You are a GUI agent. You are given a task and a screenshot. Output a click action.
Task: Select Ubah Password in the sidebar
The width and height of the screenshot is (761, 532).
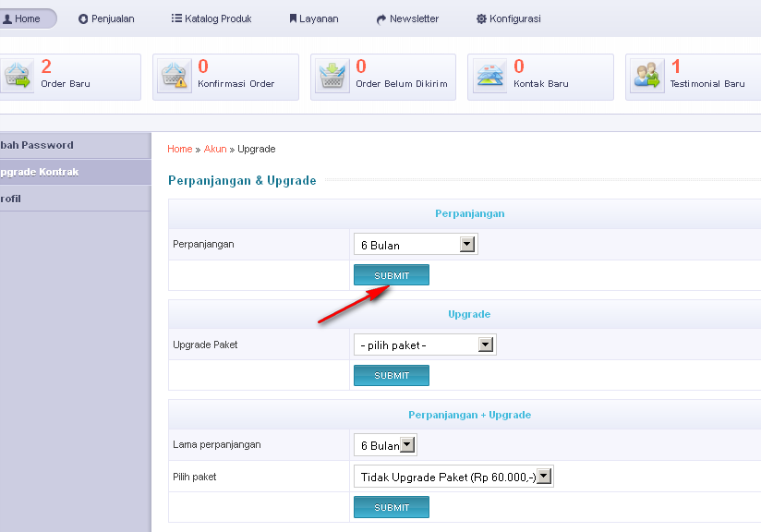(x=37, y=145)
